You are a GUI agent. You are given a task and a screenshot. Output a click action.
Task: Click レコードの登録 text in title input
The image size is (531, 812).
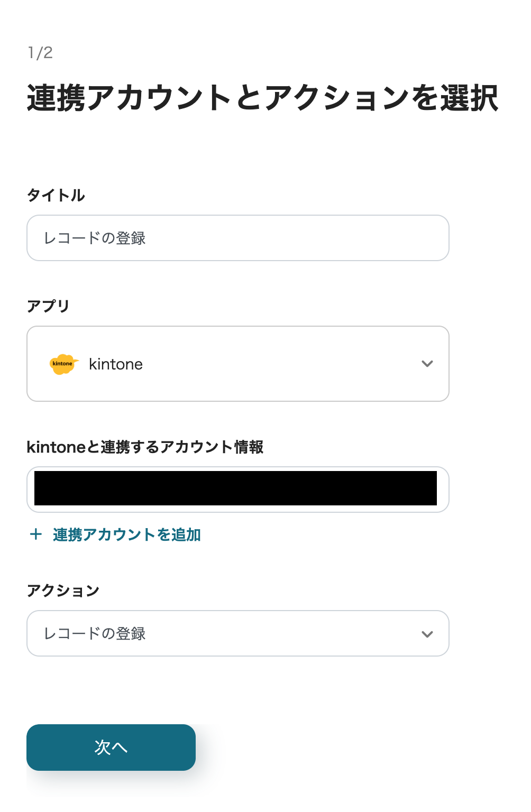pyautogui.click(x=95, y=238)
